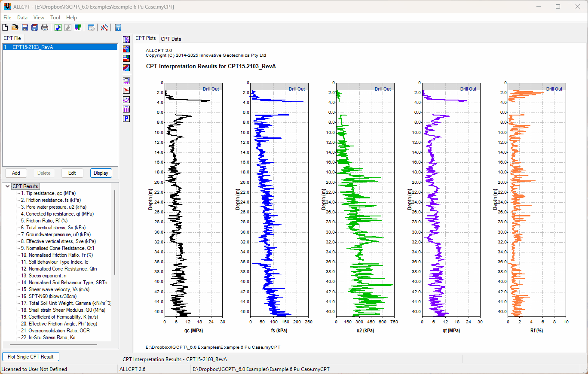Select the shallow footing sidebar icon
588x374 pixels.
(126, 81)
